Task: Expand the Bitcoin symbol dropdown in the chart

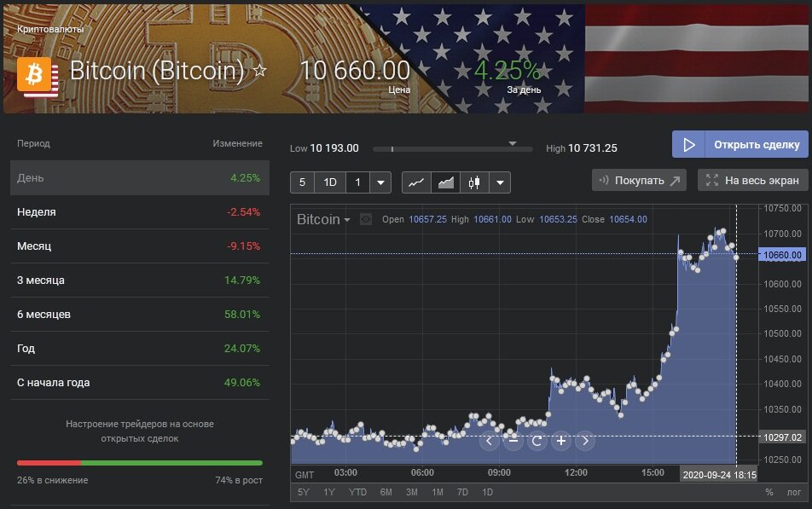Action: [x=347, y=220]
